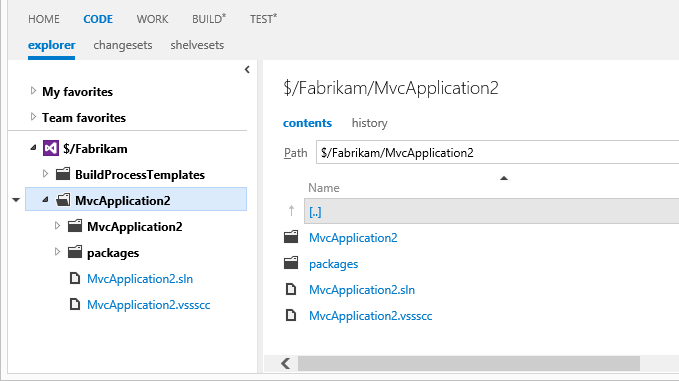The image size is (679, 381).
Task: Select nested MvcApplication2 subfolder in tree
Action: pos(135,227)
